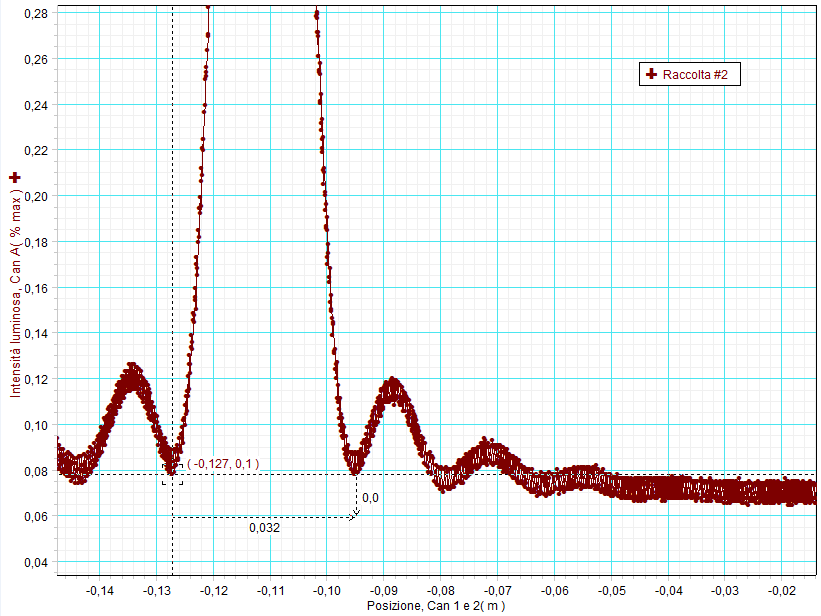Click the plus symbol beside the y-axis label
821x616 pixels.
click(x=14, y=177)
